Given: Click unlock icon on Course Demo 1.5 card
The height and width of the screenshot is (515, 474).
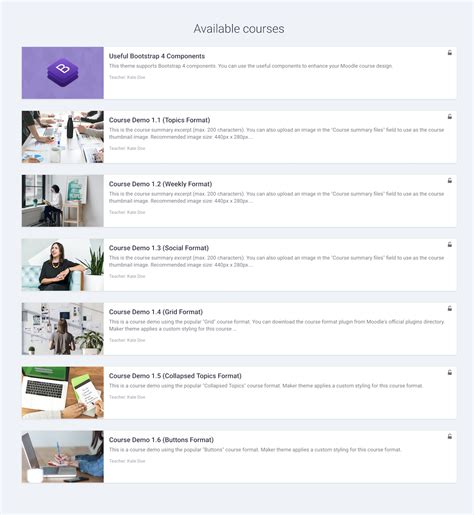Looking at the screenshot, I should coord(450,372).
